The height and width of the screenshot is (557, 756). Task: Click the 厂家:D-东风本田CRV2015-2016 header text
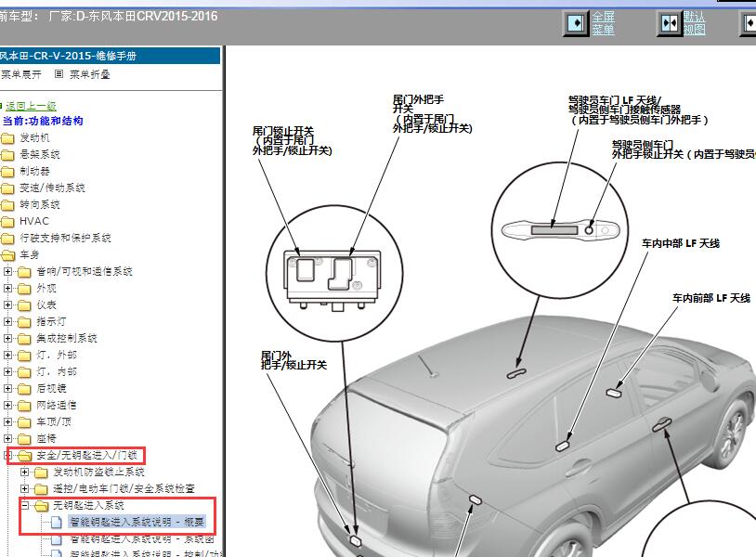coord(133,17)
